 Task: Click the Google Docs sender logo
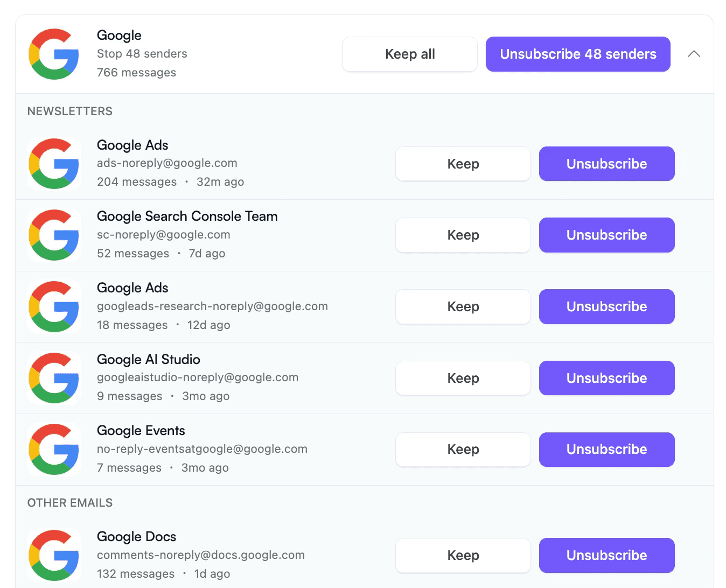tap(54, 555)
